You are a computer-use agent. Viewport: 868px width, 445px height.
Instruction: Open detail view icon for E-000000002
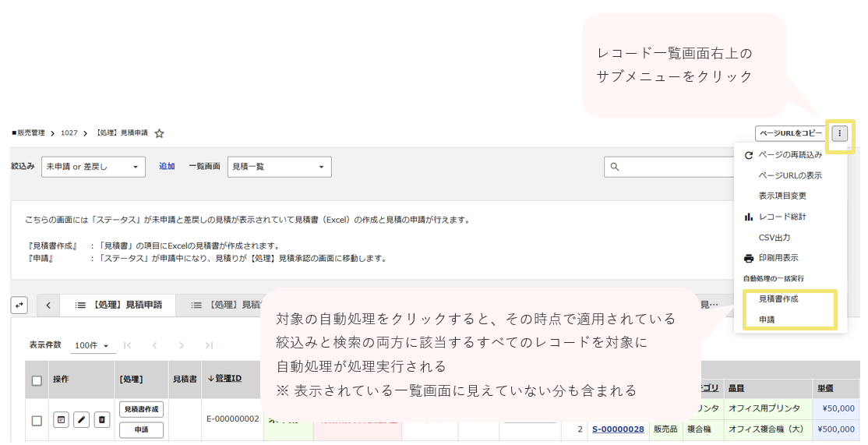click(61, 420)
